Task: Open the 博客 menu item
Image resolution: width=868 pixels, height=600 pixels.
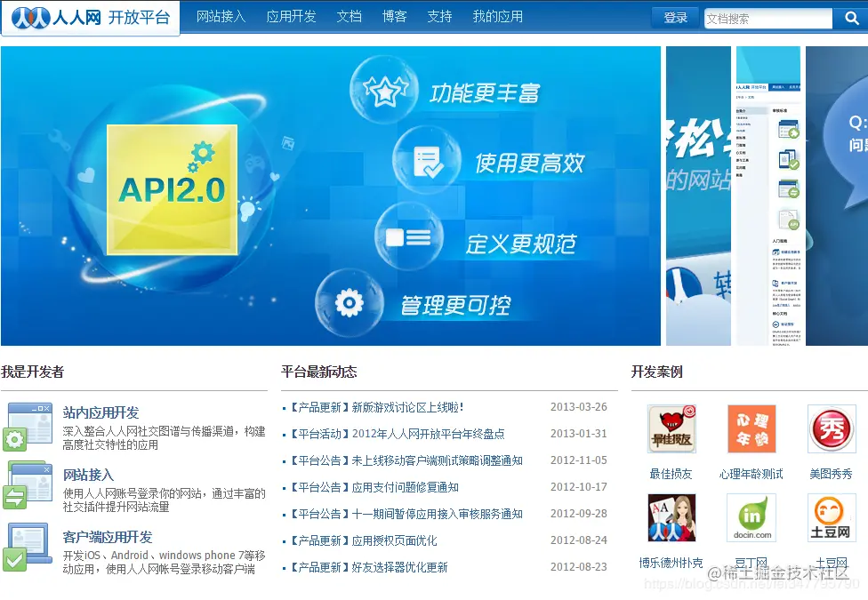Action: pyautogui.click(x=394, y=17)
